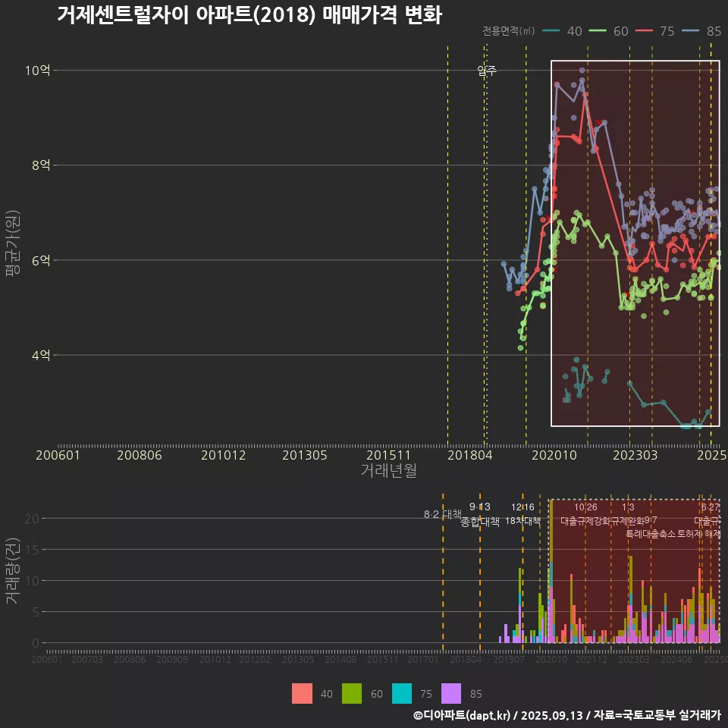Screen dimensions: 728x728
Task: Click the 10억 y-axis label
Action: point(38,71)
